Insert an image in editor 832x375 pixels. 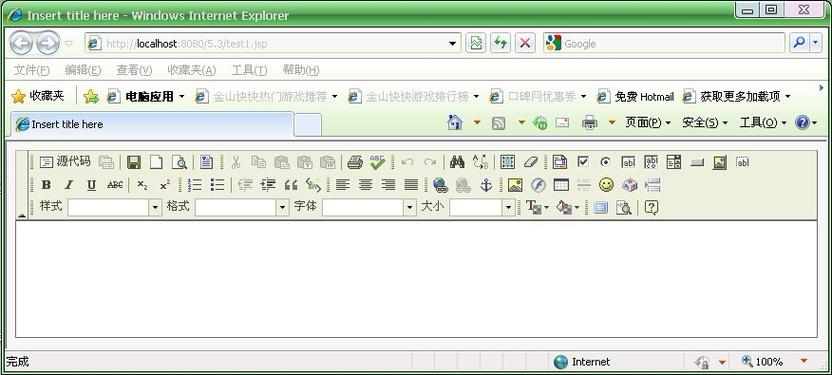point(515,185)
